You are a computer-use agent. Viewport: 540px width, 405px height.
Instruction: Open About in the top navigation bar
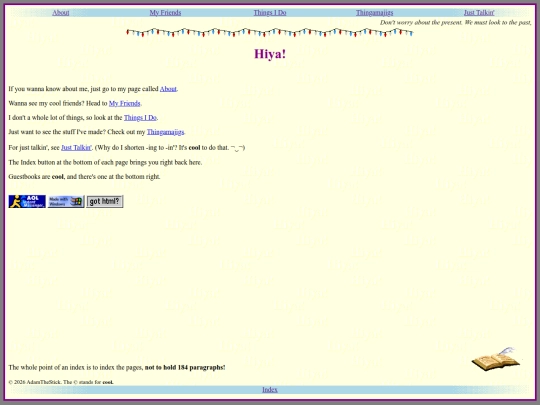pyautogui.click(x=61, y=13)
